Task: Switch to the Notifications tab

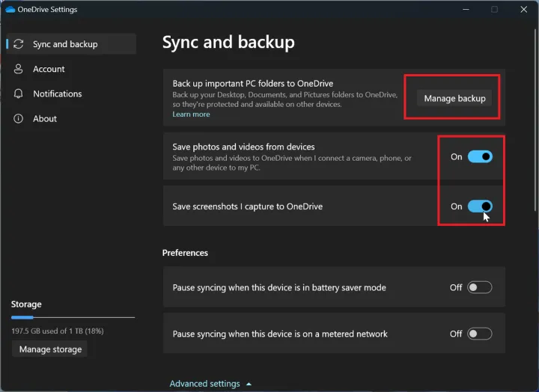Action: click(57, 94)
